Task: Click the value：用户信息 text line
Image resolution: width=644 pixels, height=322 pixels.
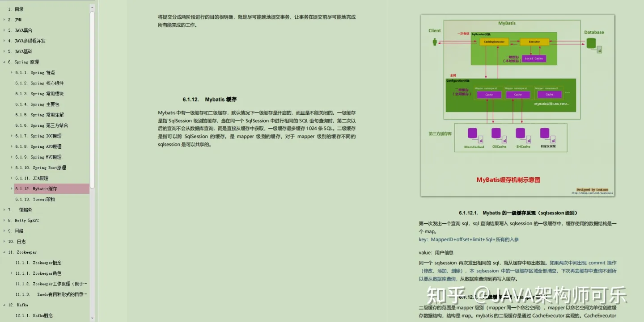Action: [x=436, y=253]
